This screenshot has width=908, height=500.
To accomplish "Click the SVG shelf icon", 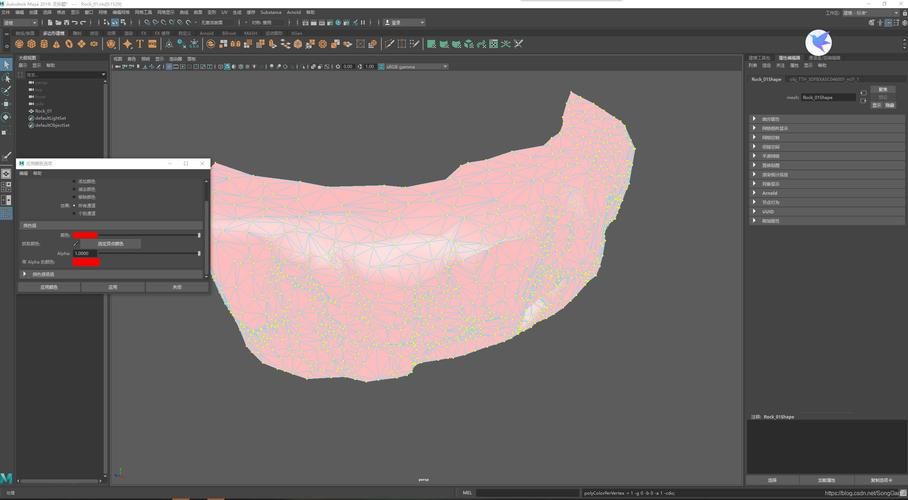I will [x=152, y=44].
